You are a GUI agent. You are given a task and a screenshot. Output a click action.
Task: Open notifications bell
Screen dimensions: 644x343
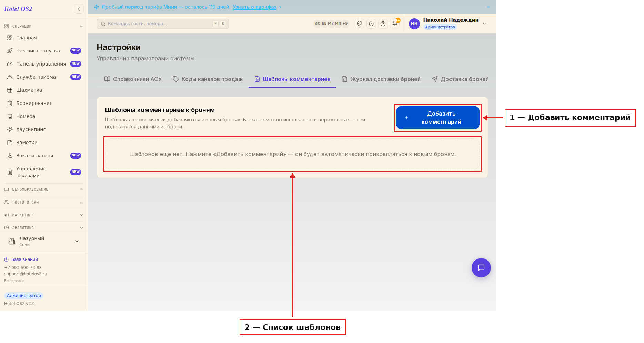[x=395, y=24]
